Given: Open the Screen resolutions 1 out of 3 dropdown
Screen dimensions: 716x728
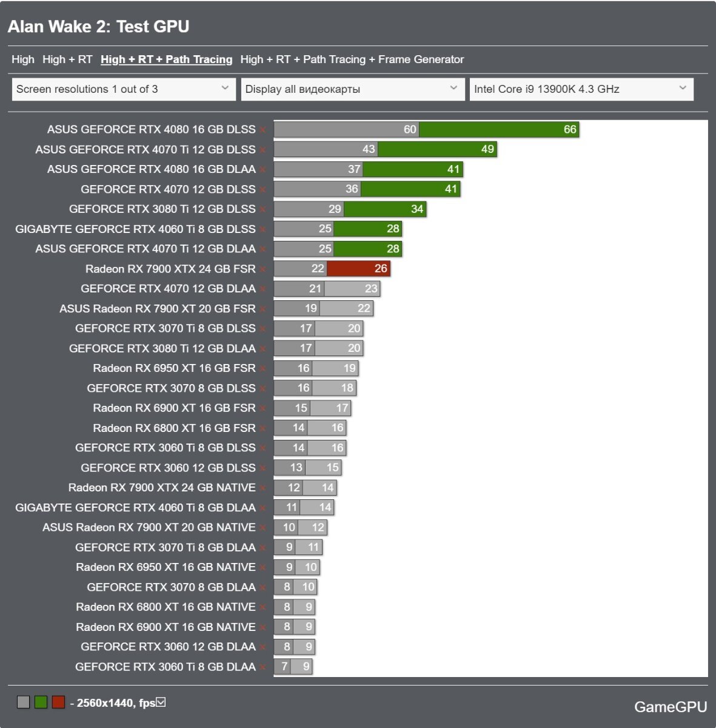Looking at the screenshot, I should point(124,89).
